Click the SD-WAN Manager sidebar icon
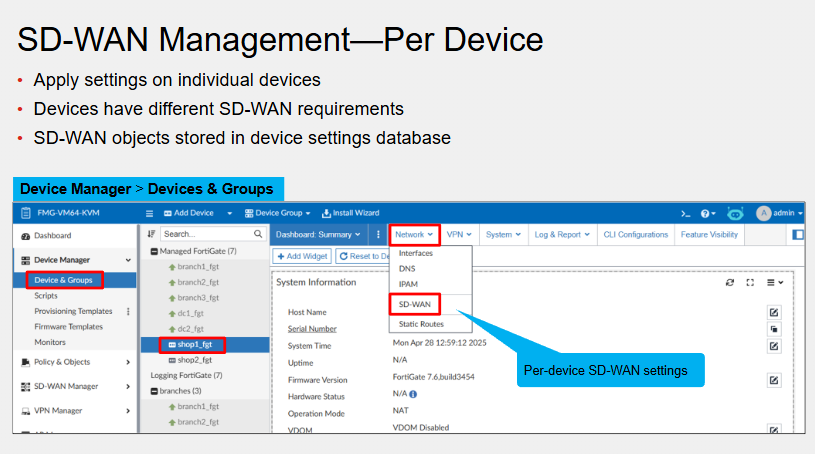Image resolution: width=815 pixels, height=454 pixels. click(25, 386)
